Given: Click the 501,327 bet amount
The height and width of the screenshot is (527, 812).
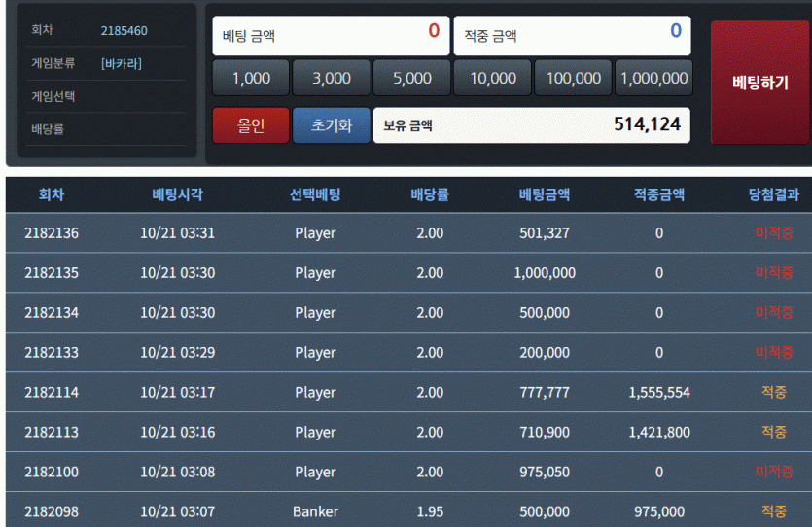Looking at the screenshot, I should pos(545,233).
